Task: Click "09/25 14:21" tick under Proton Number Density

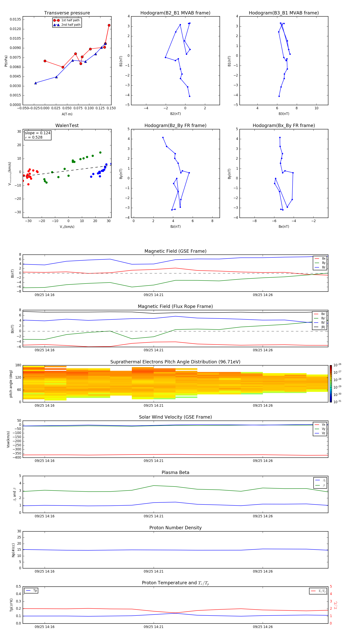Action: pos(153,571)
